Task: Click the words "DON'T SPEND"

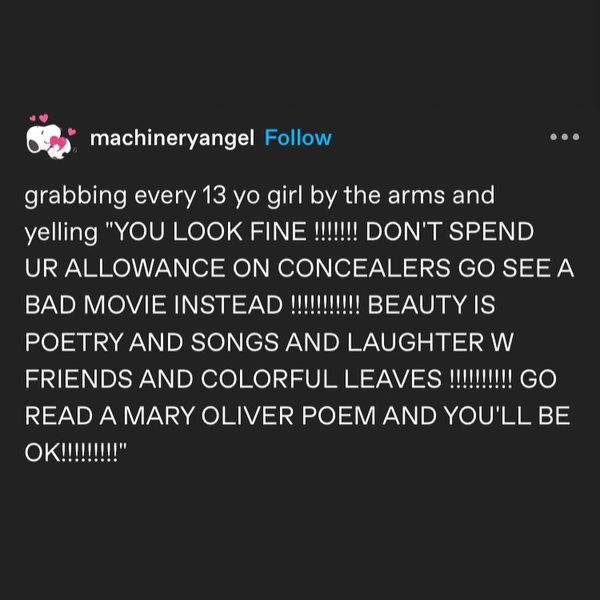Action: click(450, 232)
